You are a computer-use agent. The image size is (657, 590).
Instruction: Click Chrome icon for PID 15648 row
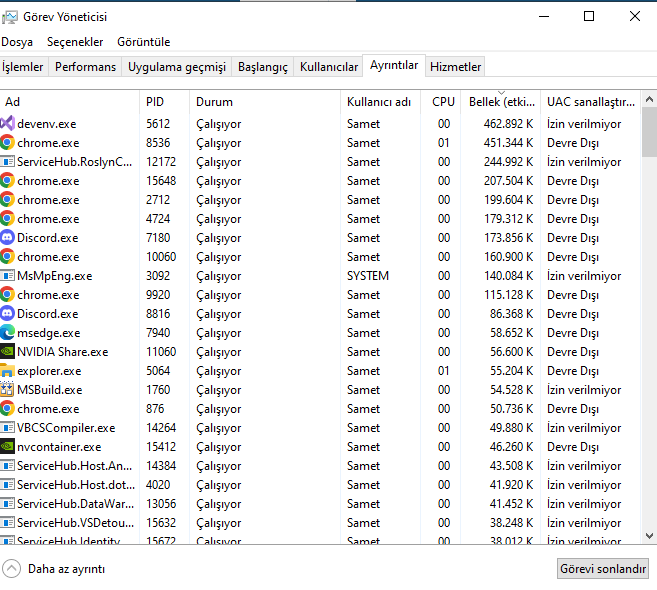(8, 181)
